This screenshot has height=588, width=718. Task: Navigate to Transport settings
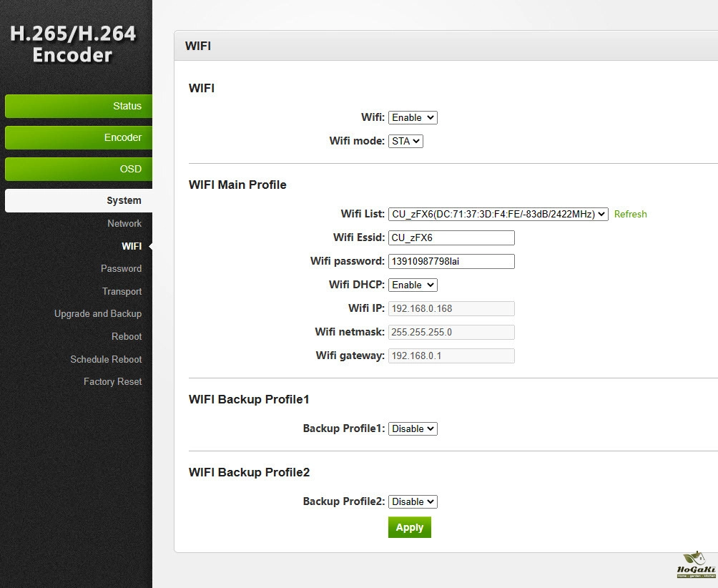(122, 291)
